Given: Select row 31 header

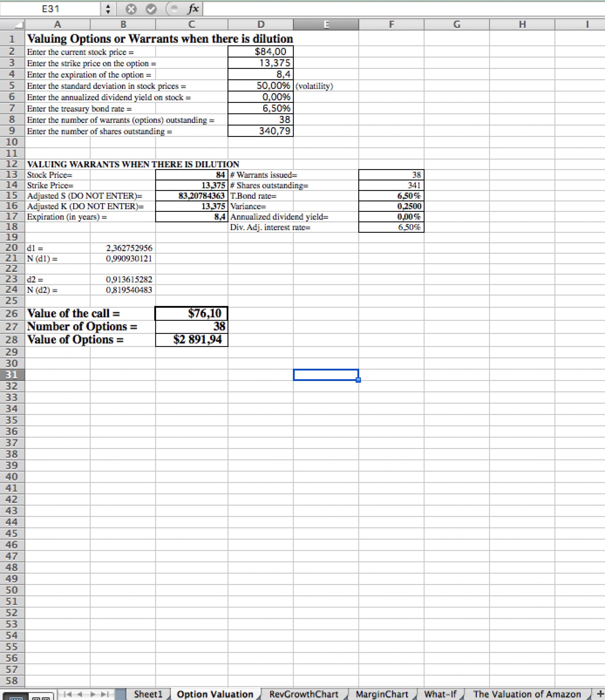Looking at the screenshot, I should pos(12,375).
